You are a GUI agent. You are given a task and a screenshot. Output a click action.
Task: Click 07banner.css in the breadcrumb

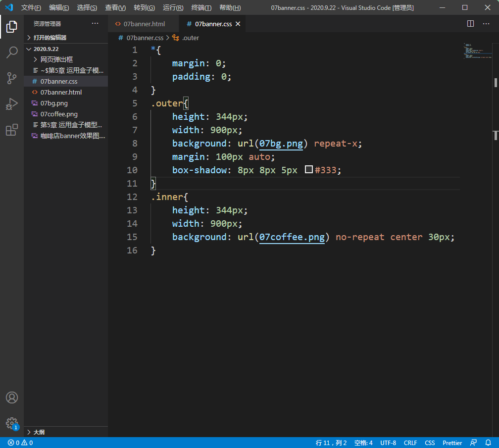click(145, 38)
